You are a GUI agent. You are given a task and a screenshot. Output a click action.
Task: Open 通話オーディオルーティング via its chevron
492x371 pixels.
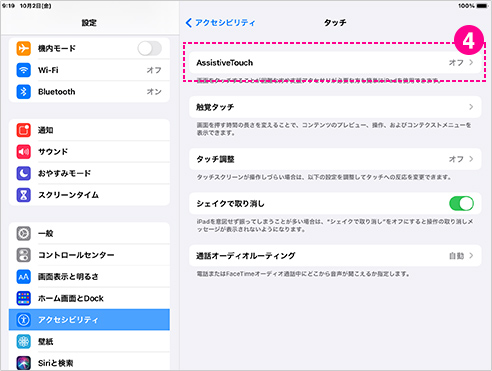pos(471,256)
